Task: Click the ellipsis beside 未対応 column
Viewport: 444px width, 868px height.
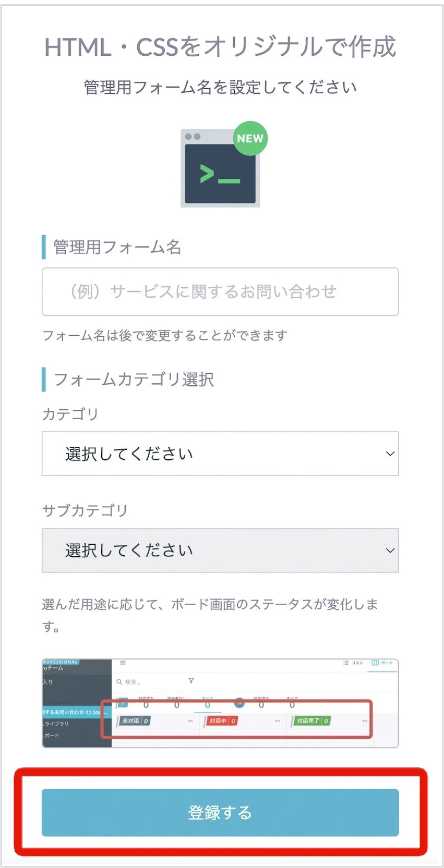Action: click(190, 721)
